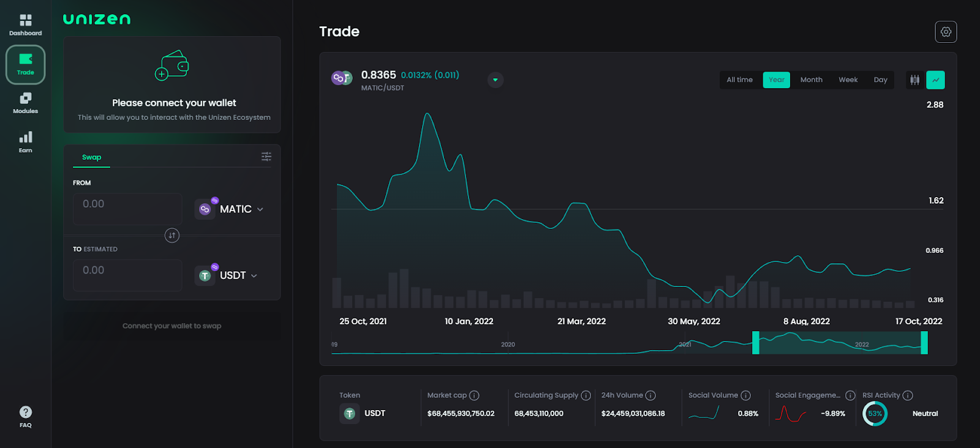Open swap settings sliders icon
980x448 pixels.
click(x=266, y=157)
